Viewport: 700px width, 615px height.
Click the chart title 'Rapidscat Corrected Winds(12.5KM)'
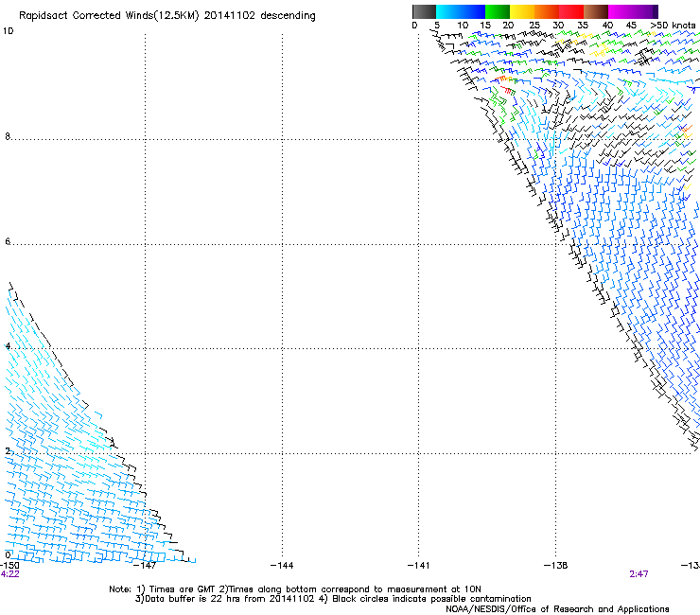coord(109,16)
